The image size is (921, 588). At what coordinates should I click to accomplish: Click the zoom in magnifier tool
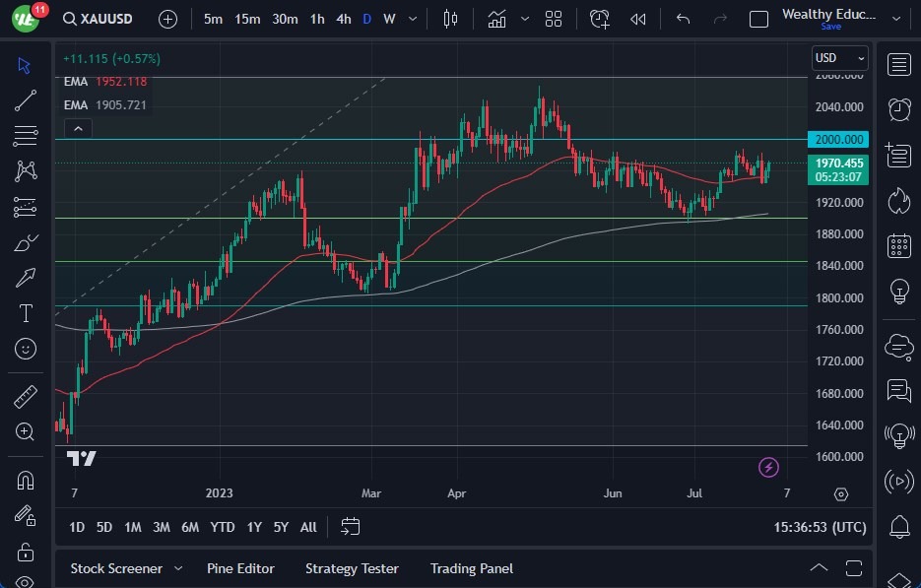26,431
